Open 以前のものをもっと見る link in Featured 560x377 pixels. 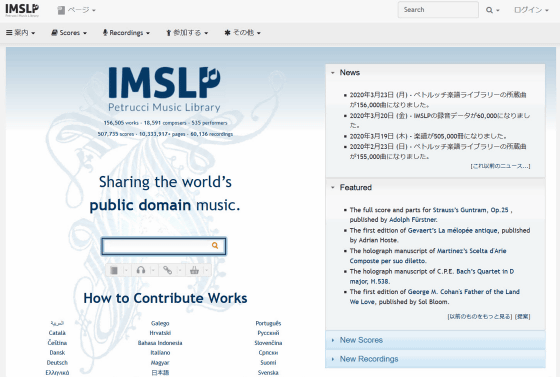480,317
